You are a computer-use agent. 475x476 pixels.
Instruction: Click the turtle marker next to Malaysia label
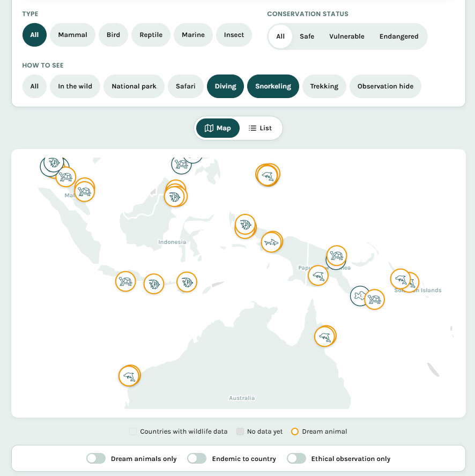click(x=84, y=191)
